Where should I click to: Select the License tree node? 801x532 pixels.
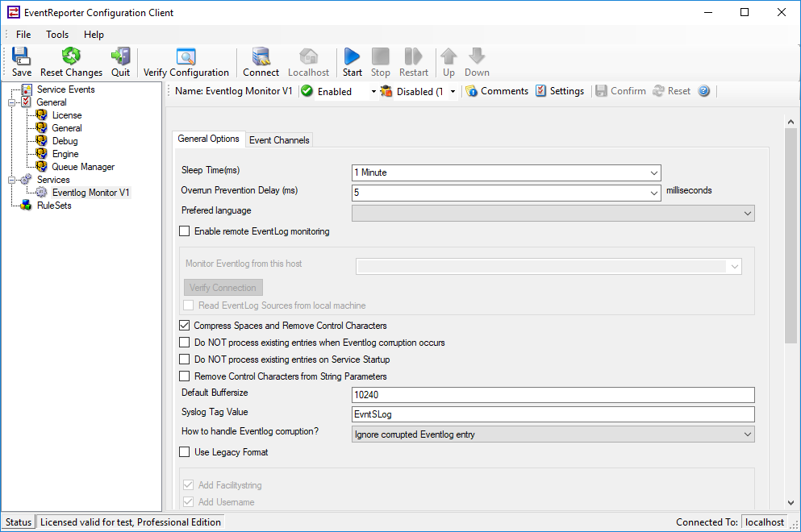pyautogui.click(x=67, y=115)
